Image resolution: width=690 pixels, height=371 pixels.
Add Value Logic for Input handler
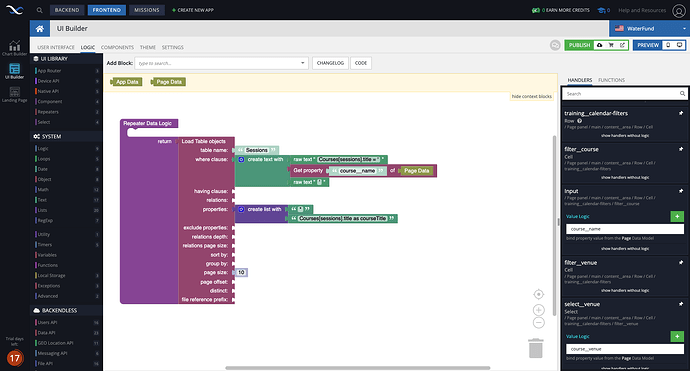(x=677, y=216)
